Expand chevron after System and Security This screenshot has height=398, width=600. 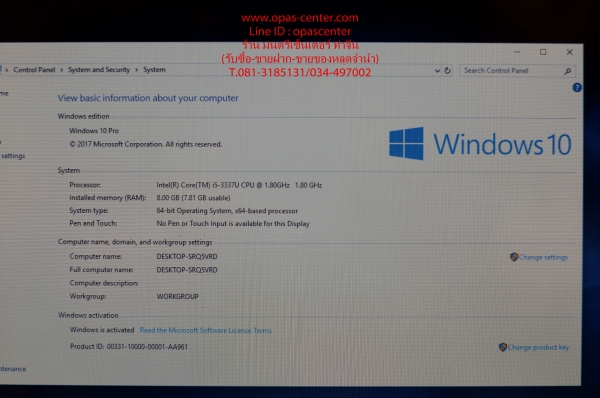[x=136, y=70]
